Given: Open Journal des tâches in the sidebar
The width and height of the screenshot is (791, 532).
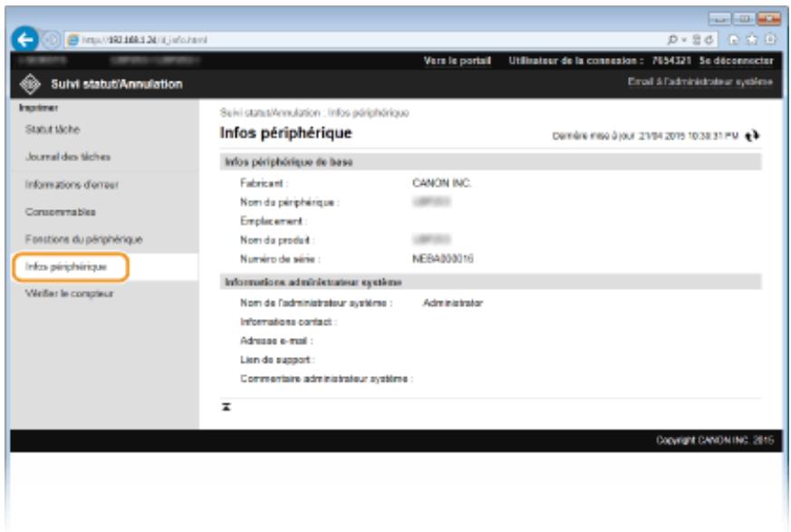Looking at the screenshot, I should 68,157.
